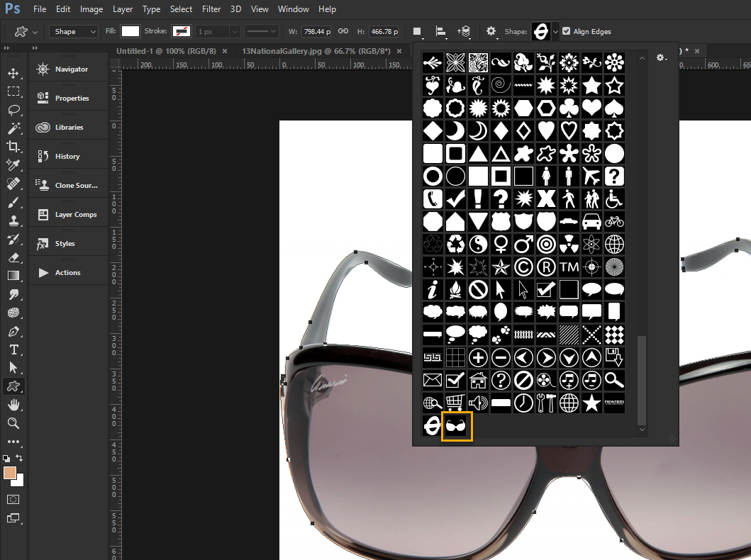Toggle the Align Edges checkbox
Viewport: 751px width, 560px height.
click(x=567, y=31)
